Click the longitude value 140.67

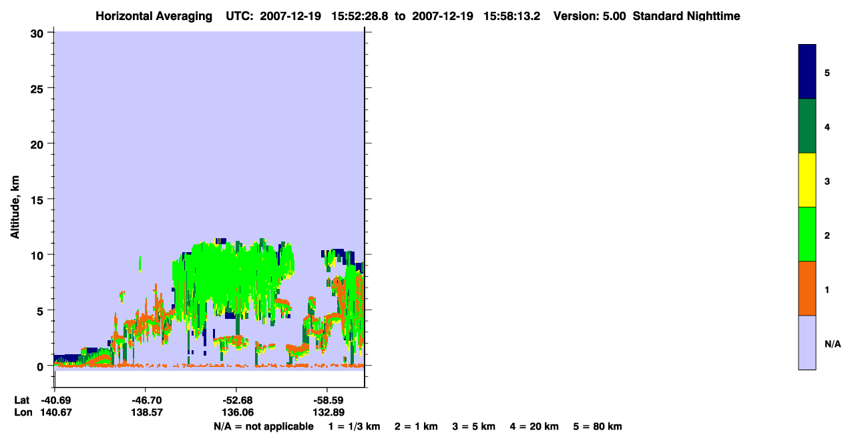tap(56, 412)
